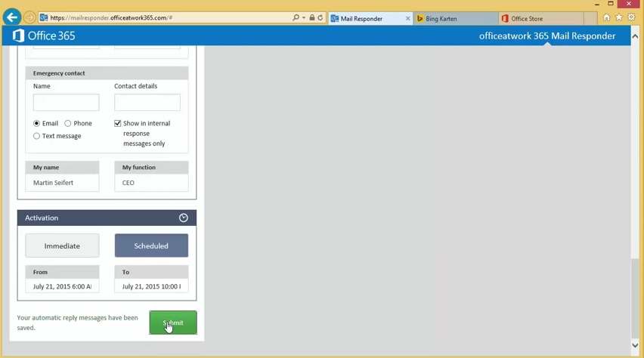
Task: Click the Contact details input field
Action: [147, 102]
